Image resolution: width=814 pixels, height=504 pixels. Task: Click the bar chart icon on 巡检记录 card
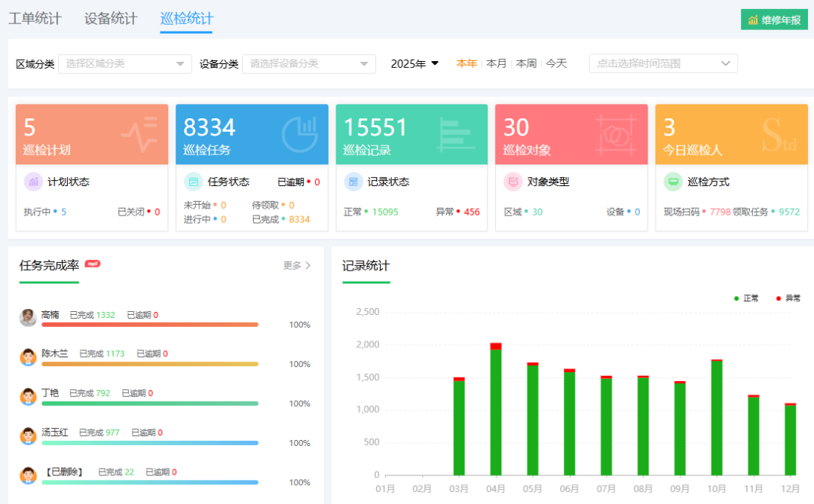point(456,135)
